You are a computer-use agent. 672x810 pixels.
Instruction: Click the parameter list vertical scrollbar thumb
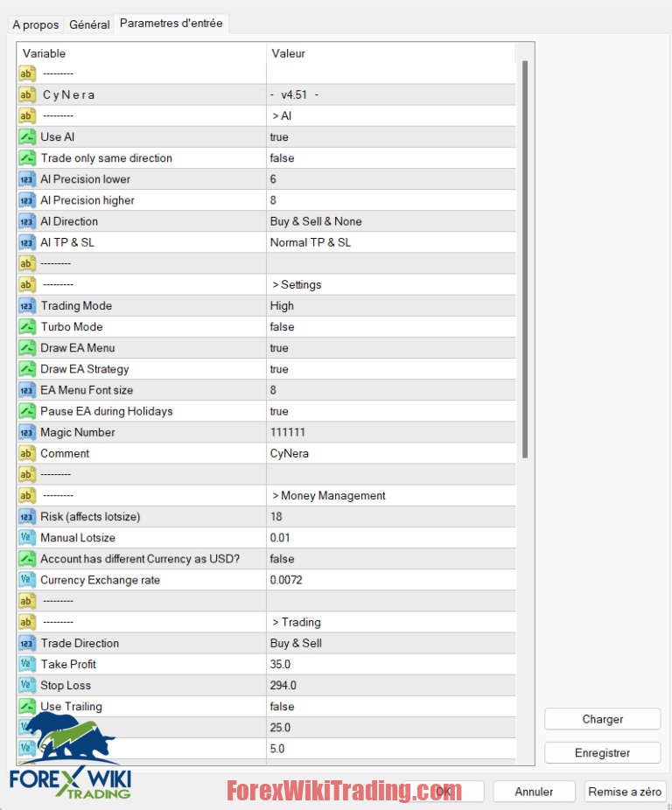[525, 259]
